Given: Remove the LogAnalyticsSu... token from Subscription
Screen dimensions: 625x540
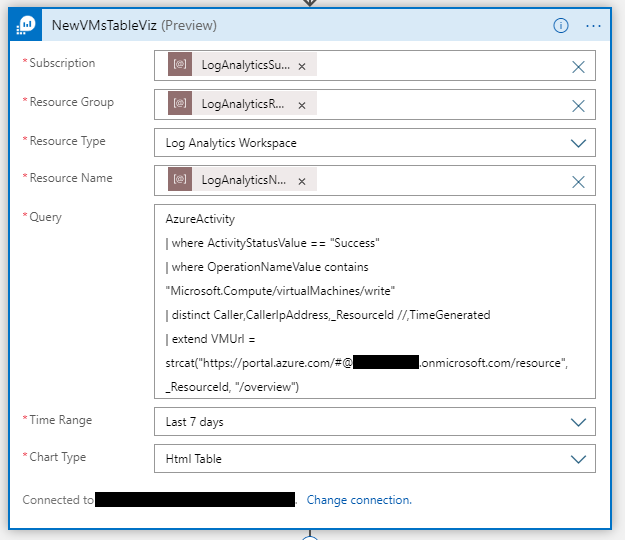Looking at the screenshot, I should coord(302,66).
